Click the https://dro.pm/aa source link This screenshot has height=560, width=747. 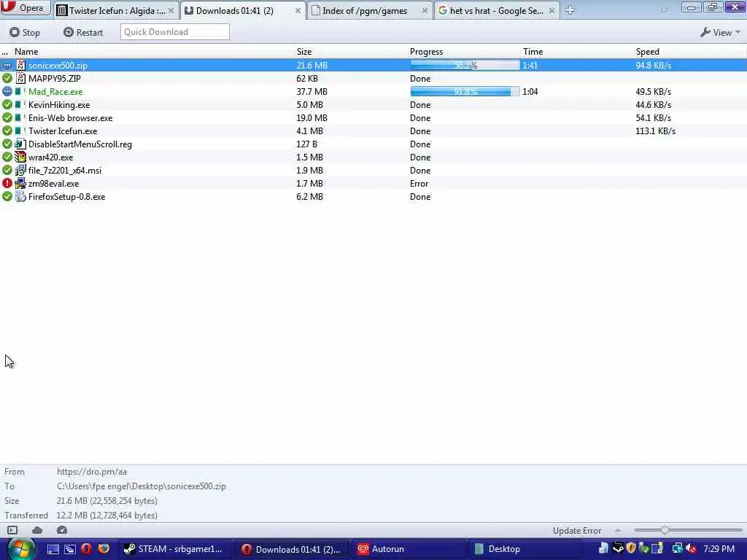[x=92, y=472]
